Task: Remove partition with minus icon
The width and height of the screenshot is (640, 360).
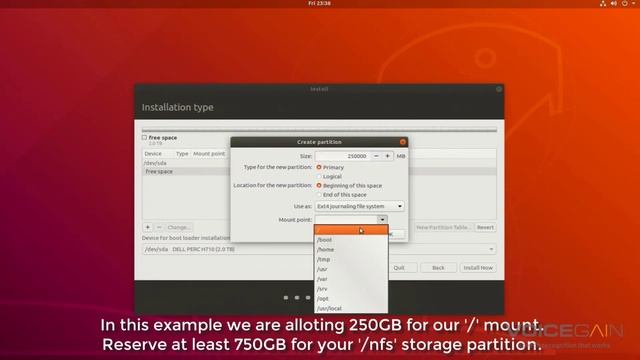Action: [x=159, y=227]
